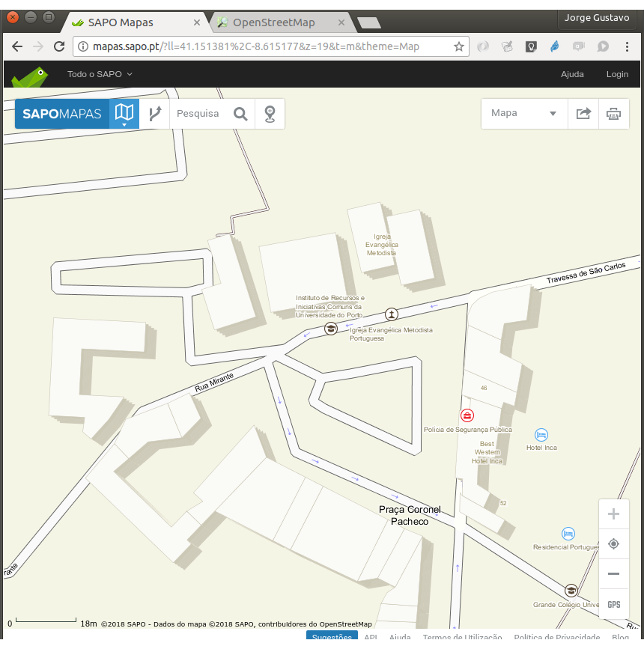The width and height of the screenshot is (644, 649).
Task: Click the location pin marker icon
Action: [x=270, y=114]
